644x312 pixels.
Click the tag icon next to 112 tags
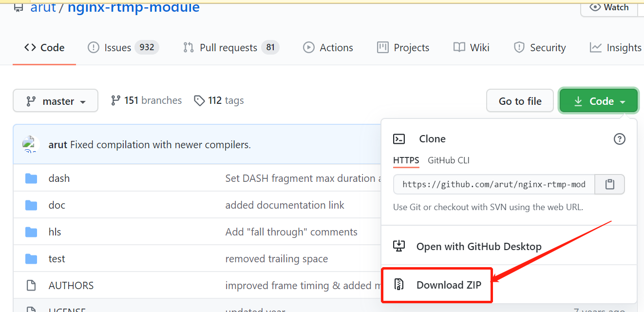(200, 100)
